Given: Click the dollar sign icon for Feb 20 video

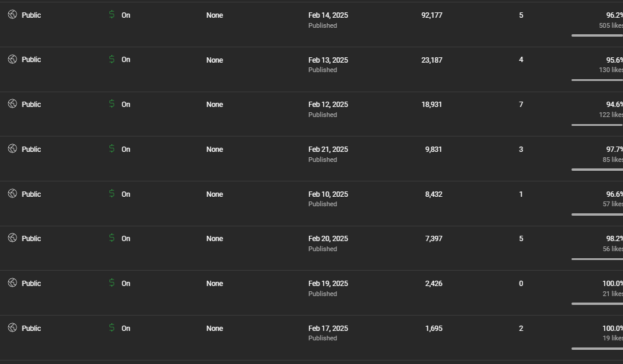Looking at the screenshot, I should coord(112,238).
